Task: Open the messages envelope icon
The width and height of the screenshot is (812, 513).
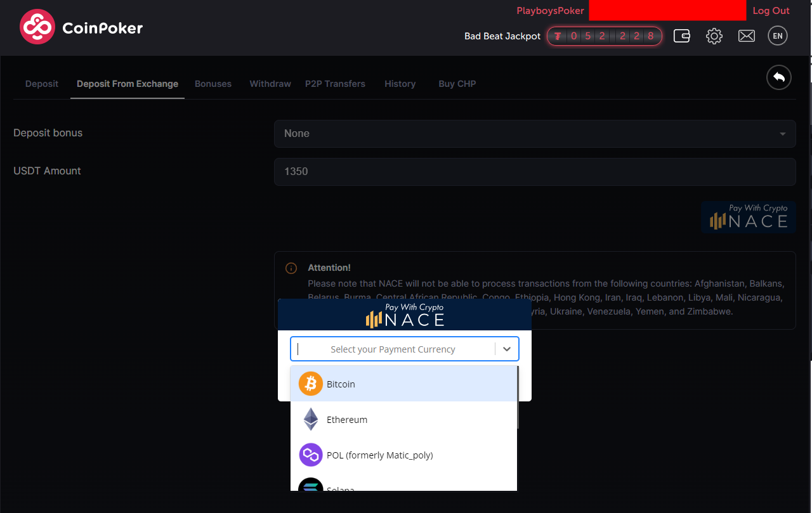Action: [747, 36]
